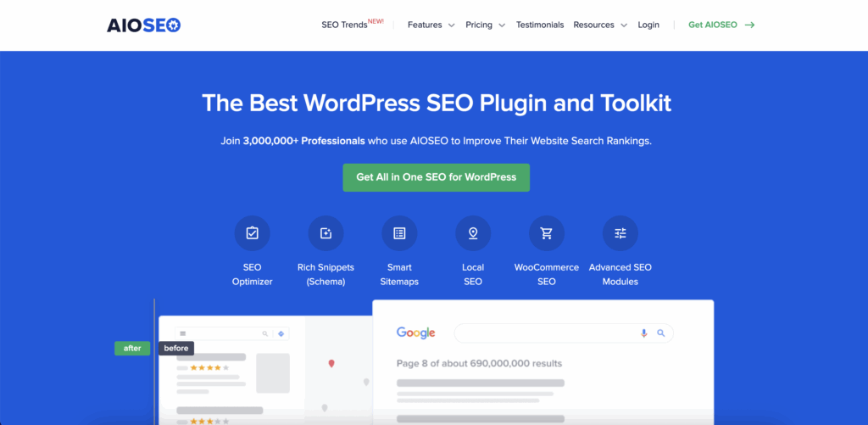Click the red map pin marker

tap(331, 363)
